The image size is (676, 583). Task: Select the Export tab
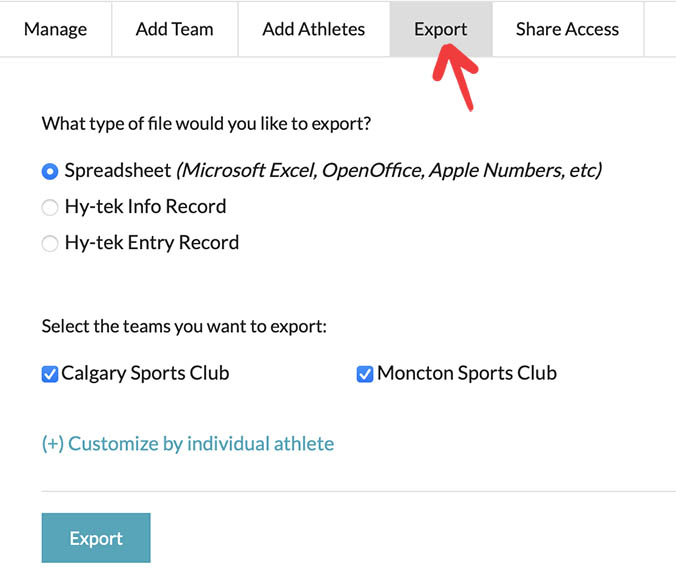[x=440, y=28]
